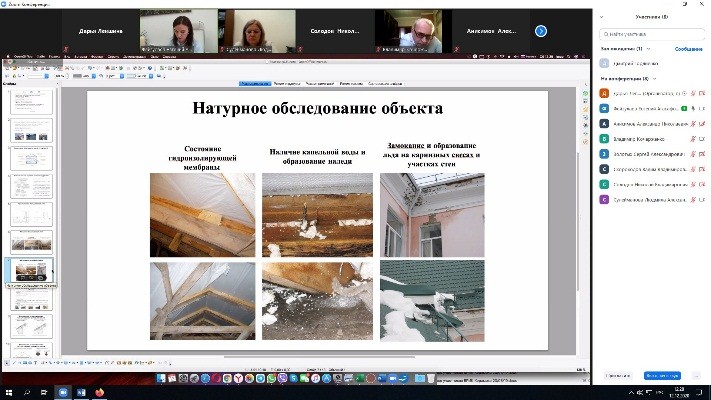Open TeamViewer in the shared Mac dock

(x=404, y=378)
